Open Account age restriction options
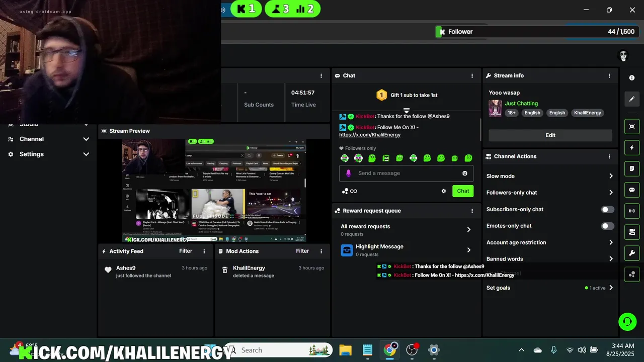This screenshot has height=362, width=644. [550, 242]
